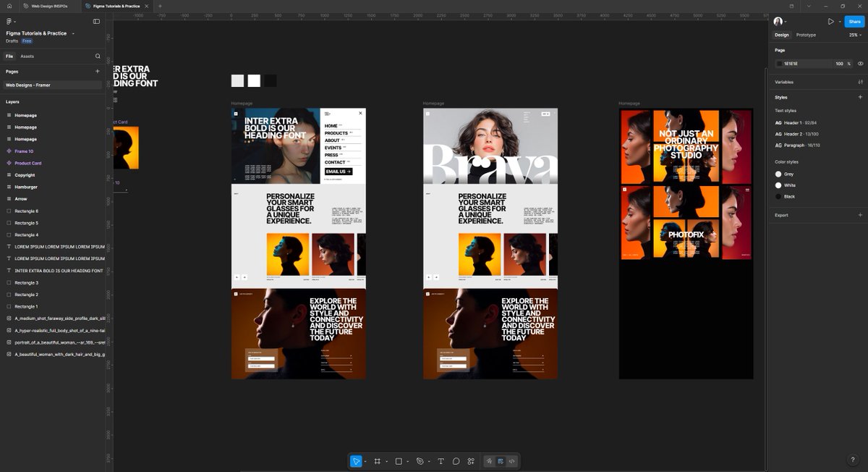Viewport: 868px width, 472px height.
Task: Open the Variables settings icon
Action: [x=860, y=82]
